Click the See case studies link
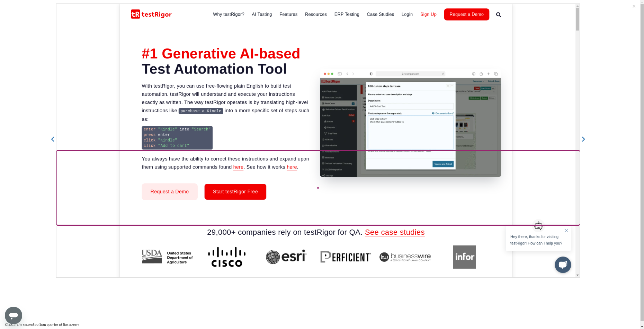644x329 pixels. pyautogui.click(x=394, y=232)
